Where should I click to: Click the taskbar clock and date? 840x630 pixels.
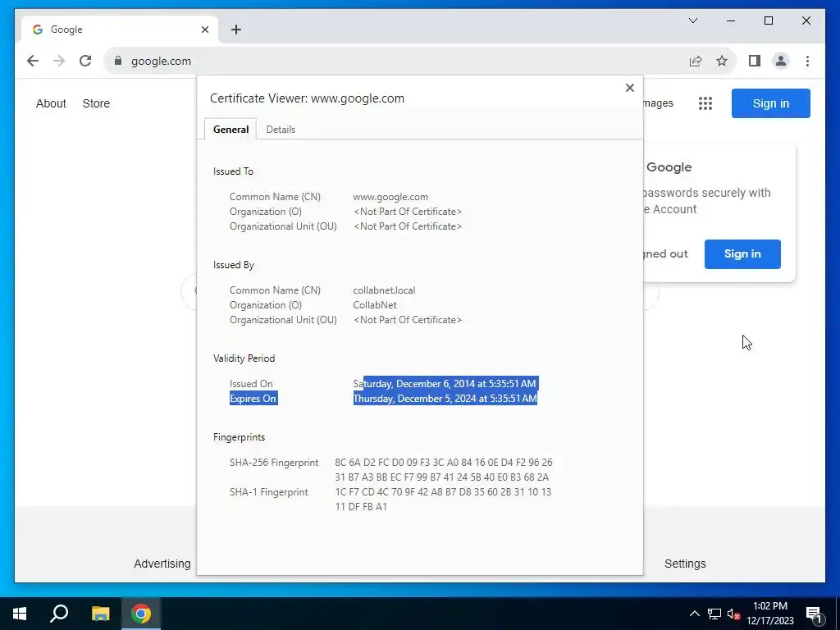(769, 614)
